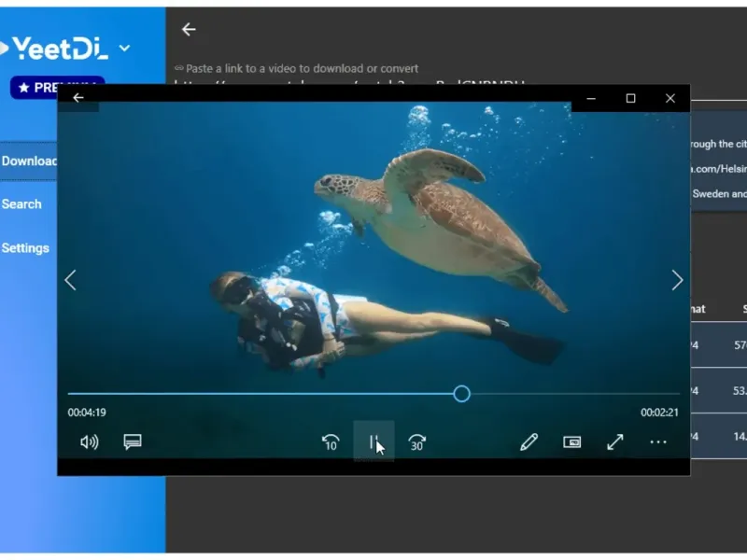The width and height of the screenshot is (747, 560).
Task: Click the YeetDL logo
Action: point(55,49)
